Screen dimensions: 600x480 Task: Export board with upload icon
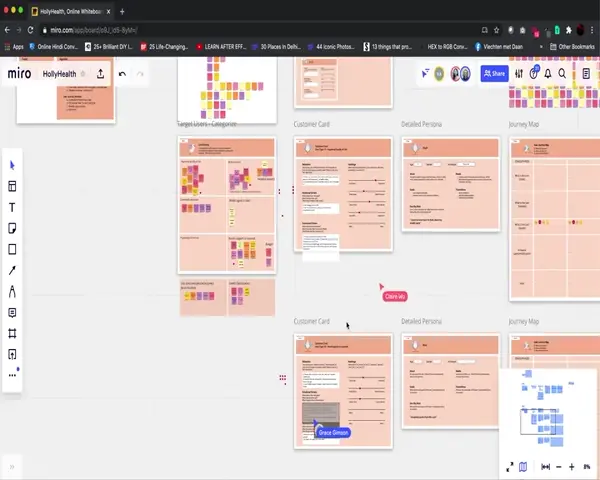pos(101,74)
